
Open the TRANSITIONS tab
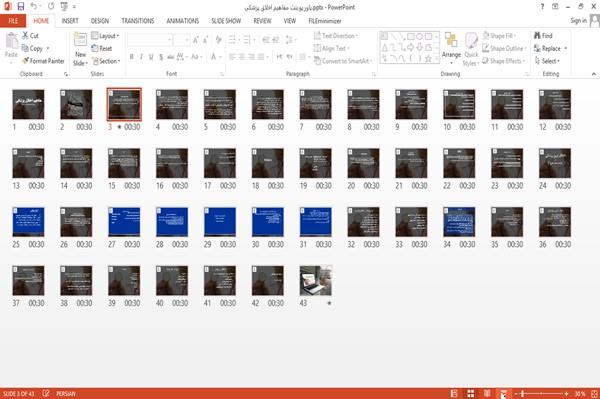click(x=138, y=21)
